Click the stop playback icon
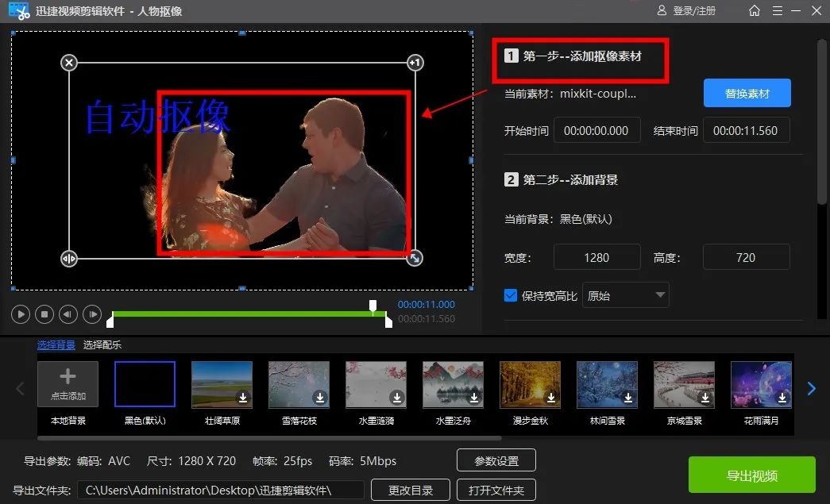830x504 pixels. point(44,314)
